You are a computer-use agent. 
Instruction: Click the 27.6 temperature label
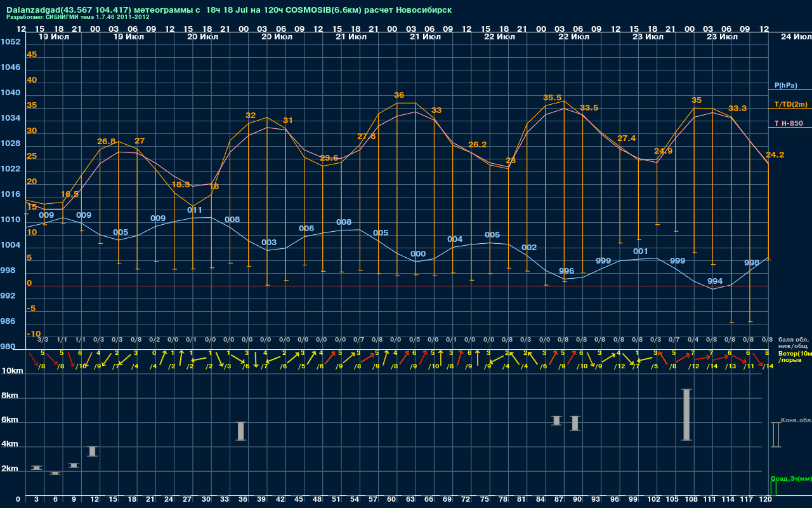[366, 137]
